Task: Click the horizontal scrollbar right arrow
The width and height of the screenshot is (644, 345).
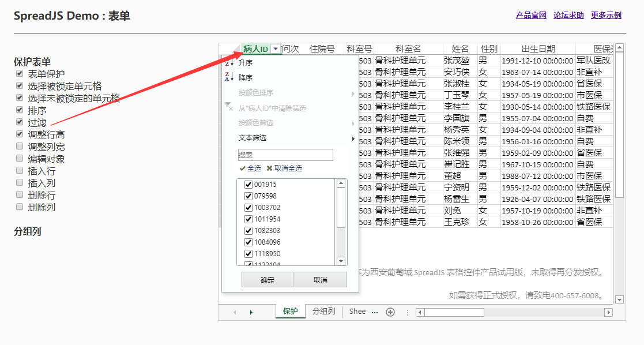Action: tap(608, 313)
